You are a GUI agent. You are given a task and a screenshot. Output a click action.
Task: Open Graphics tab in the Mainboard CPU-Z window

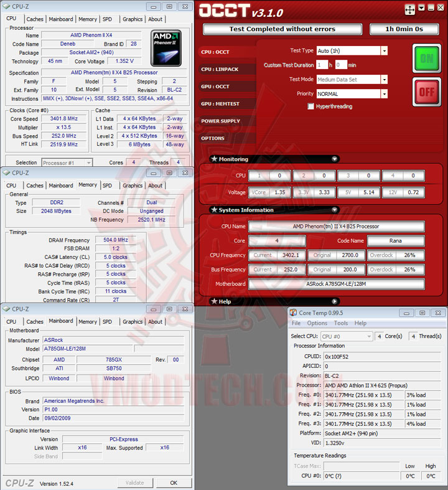pos(133,321)
